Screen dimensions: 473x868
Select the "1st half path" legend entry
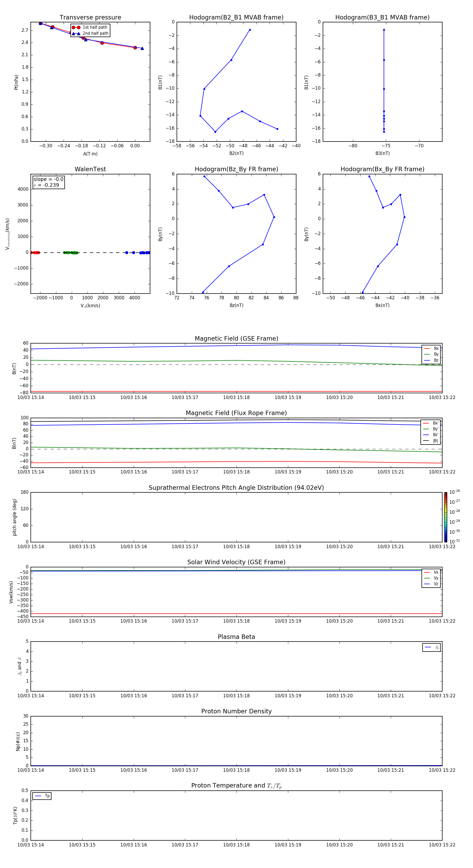(90, 27)
